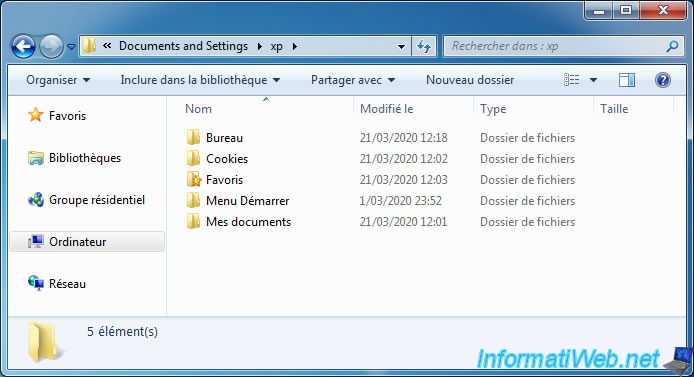This screenshot has height=377, width=694.
Task: Click date 21/03/2020 12:01 of Mes documents
Action: (x=403, y=222)
